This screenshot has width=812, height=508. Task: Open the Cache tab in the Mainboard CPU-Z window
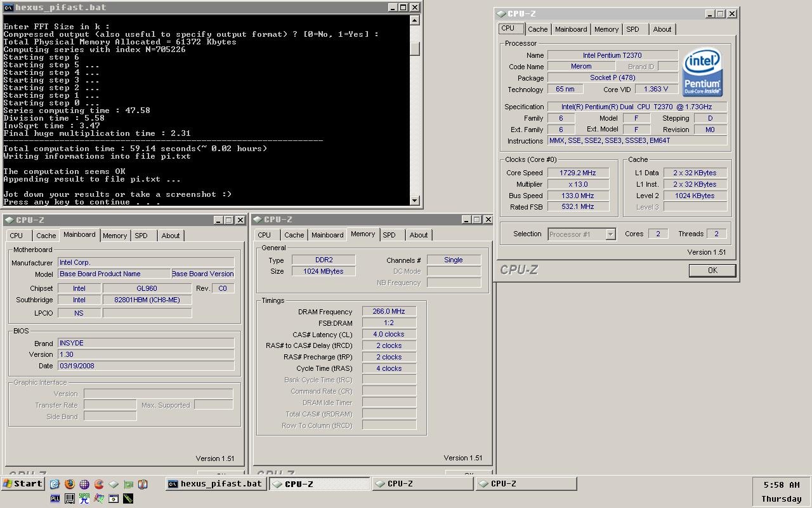[x=46, y=236]
